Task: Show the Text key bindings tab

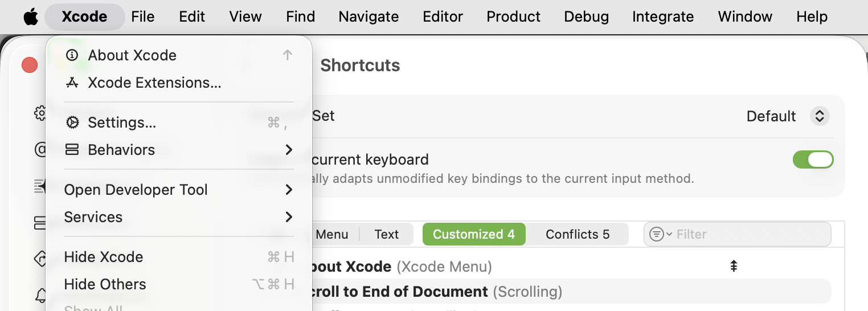Action: [387, 234]
